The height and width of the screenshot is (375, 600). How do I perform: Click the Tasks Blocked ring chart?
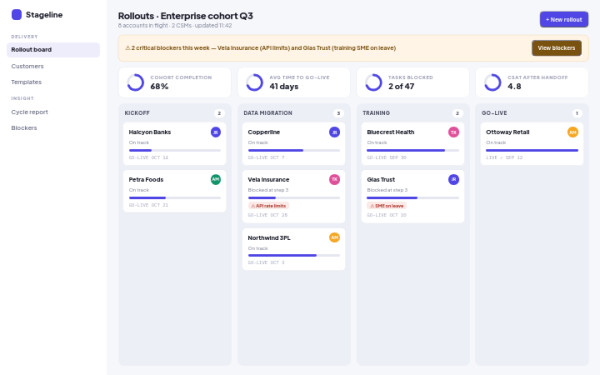click(x=373, y=82)
